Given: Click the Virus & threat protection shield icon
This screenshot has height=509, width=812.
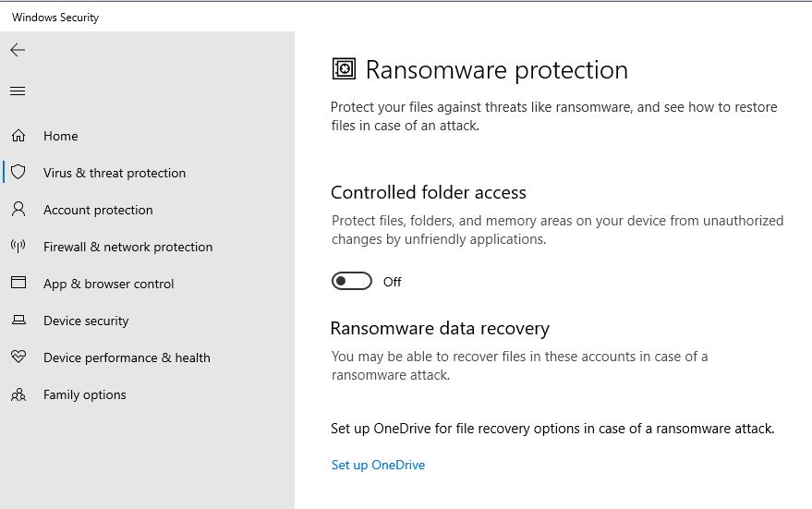Looking at the screenshot, I should [x=18, y=173].
